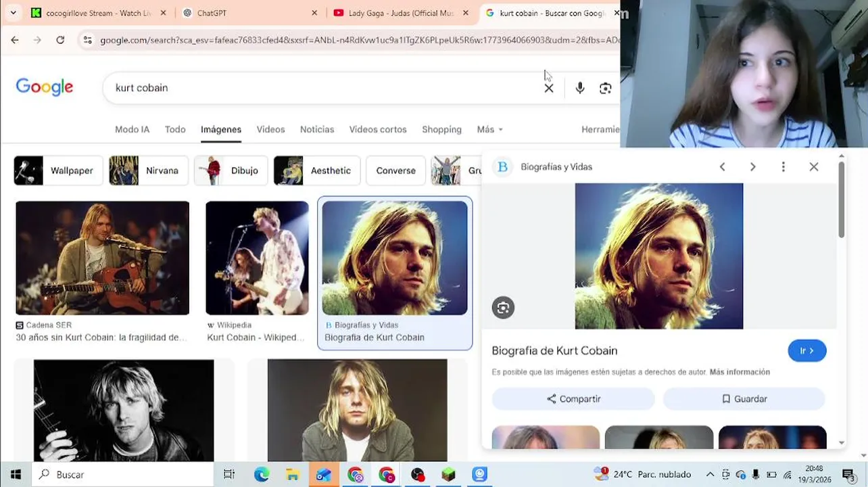This screenshot has height=487, width=868.
Task: Show the previous image in preview panel
Action: (x=722, y=167)
